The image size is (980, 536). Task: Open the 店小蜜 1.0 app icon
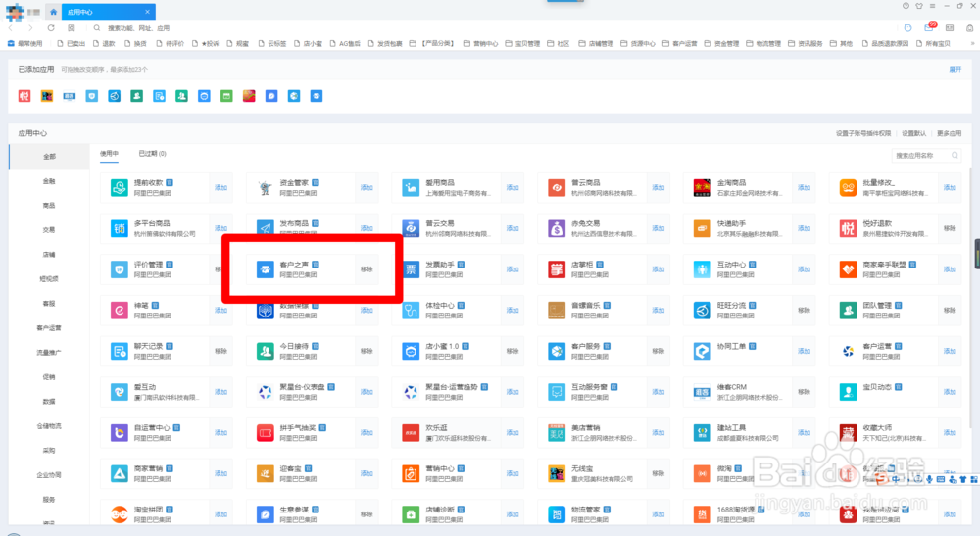[x=411, y=351]
